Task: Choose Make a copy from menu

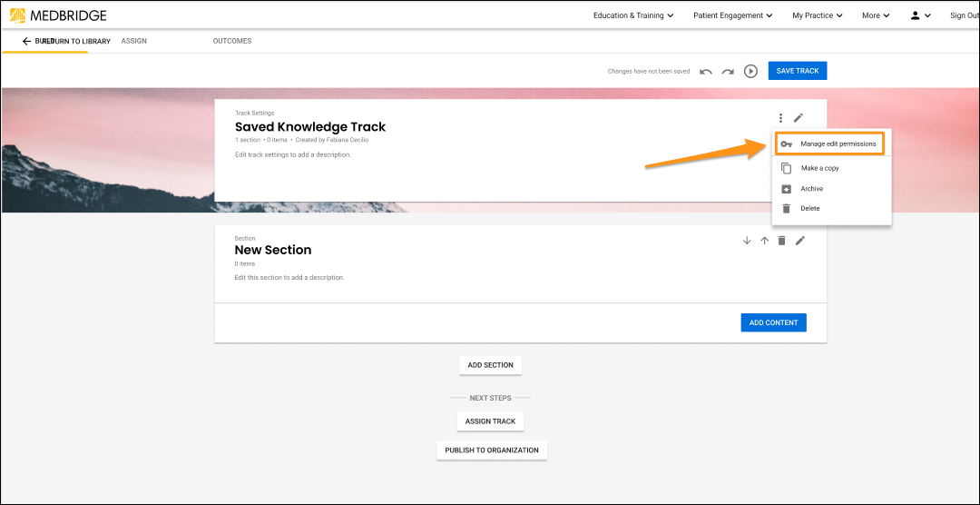Action: click(819, 168)
